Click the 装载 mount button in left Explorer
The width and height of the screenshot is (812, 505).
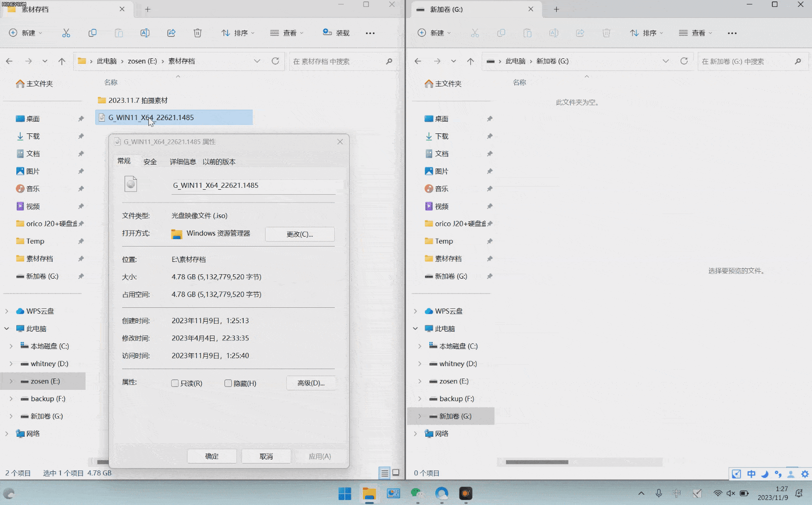point(336,33)
